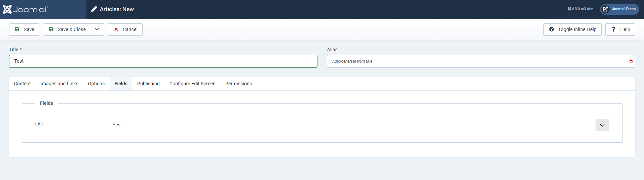644x180 pixels.
Task: Click the Joomla! logo
Action: coord(25,9)
